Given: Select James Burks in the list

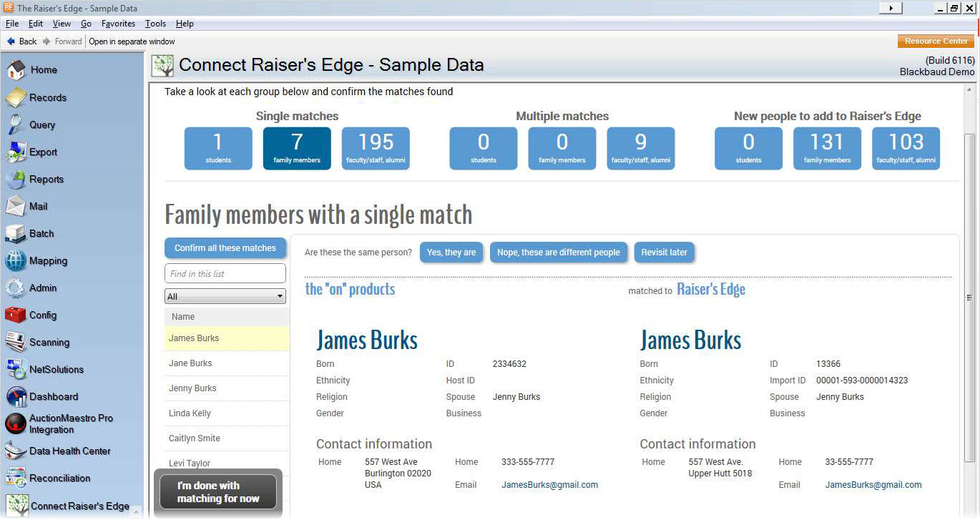Looking at the screenshot, I should click(x=227, y=338).
